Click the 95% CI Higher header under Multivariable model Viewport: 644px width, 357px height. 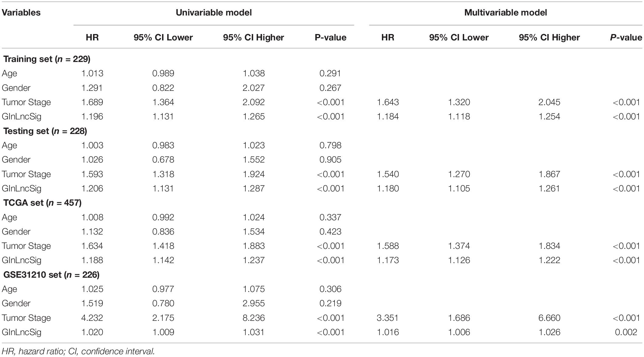click(x=549, y=37)
